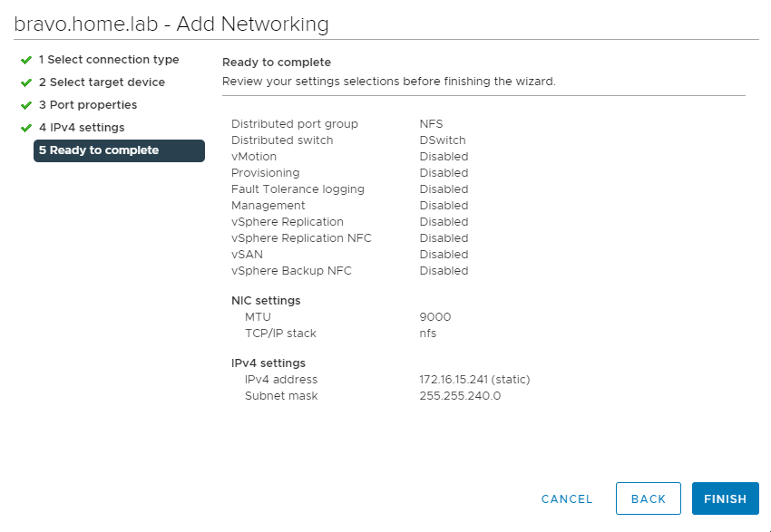Click FINISH to complete the wizard

tap(725, 498)
